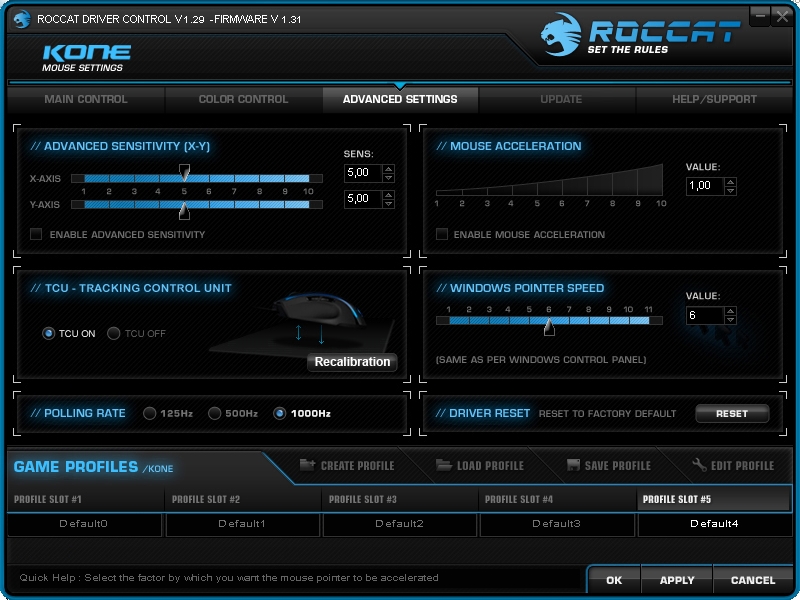Open the Main Control tab
Screen dimensions: 800x600
point(86,99)
